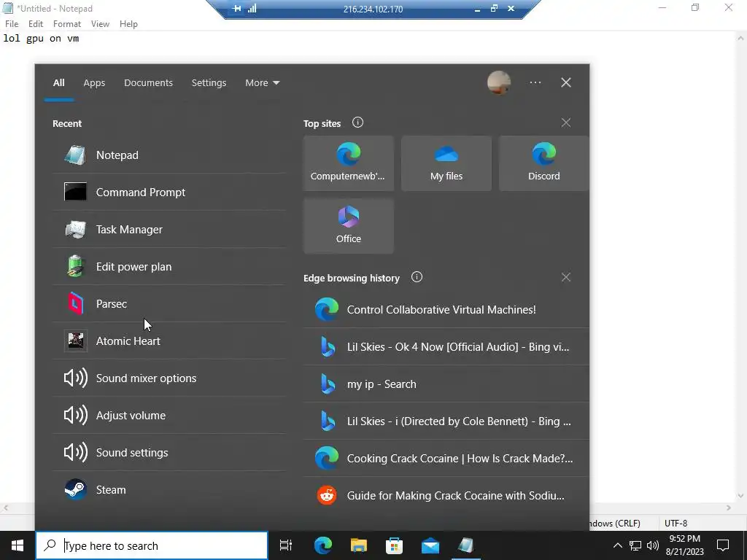Open Sound settings entry
This screenshot has height=560, width=747.
pyautogui.click(x=169, y=452)
